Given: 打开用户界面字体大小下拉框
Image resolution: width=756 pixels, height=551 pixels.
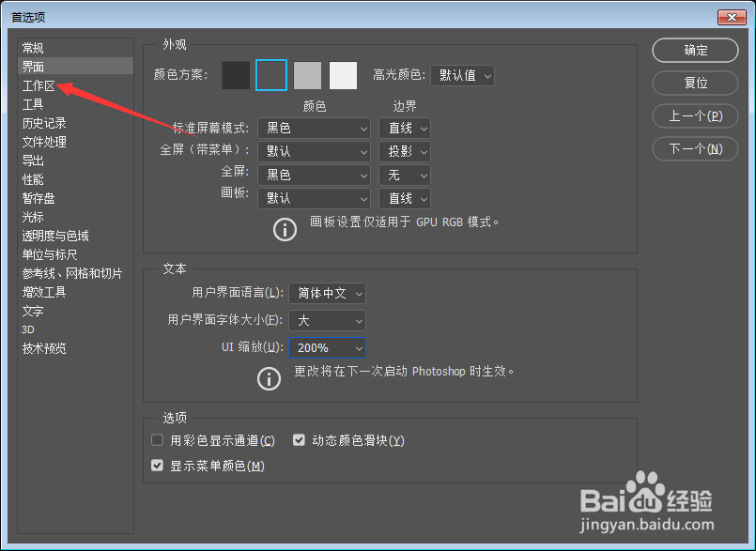Looking at the screenshot, I should 327,320.
